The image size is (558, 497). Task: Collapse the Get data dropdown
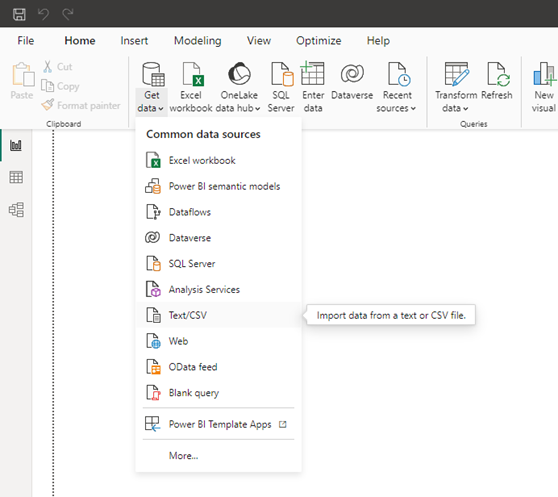pos(151,87)
